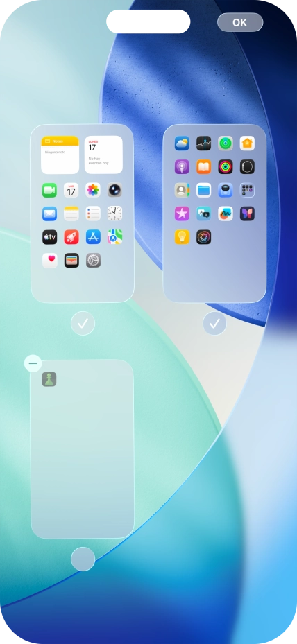Tap the Apple TV app icon
The image size is (297, 644).
pyautogui.click(x=49, y=237)
